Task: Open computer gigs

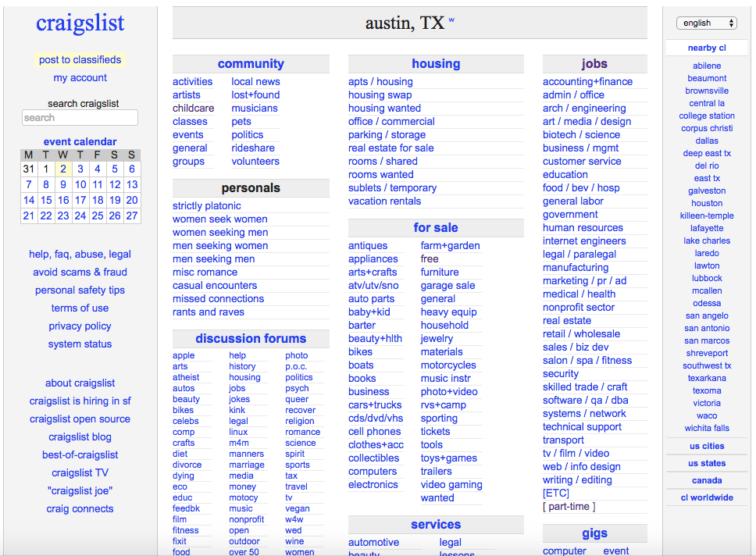Action: tap(565, 551)
